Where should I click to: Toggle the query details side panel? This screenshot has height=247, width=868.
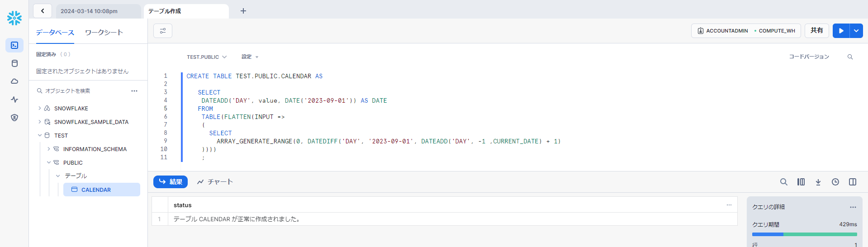click(x=852, y=182)
